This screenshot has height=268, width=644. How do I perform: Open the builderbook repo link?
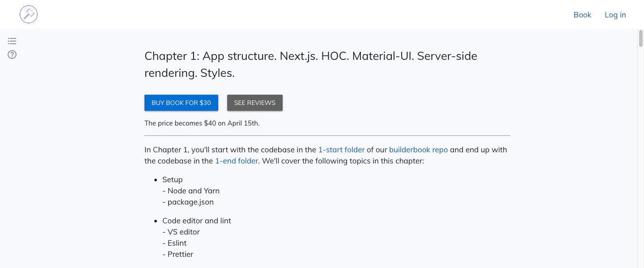click(418, 150)
